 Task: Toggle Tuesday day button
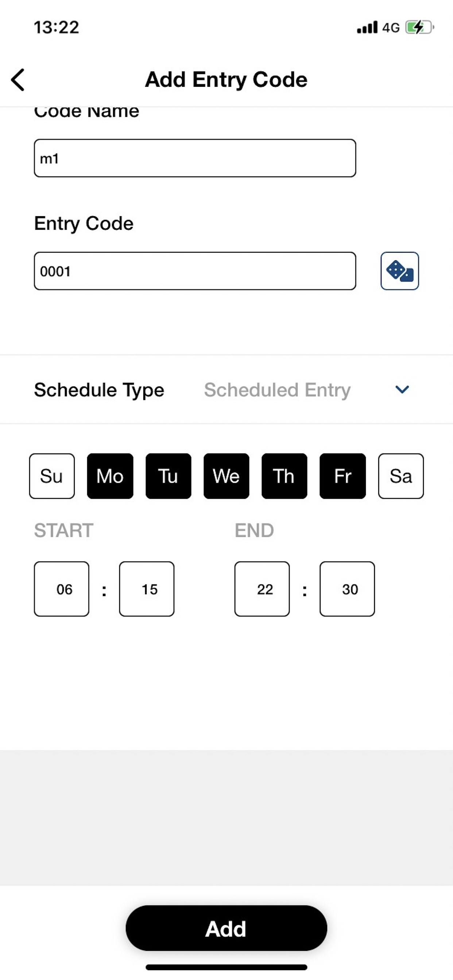click(x=168, y=476)
